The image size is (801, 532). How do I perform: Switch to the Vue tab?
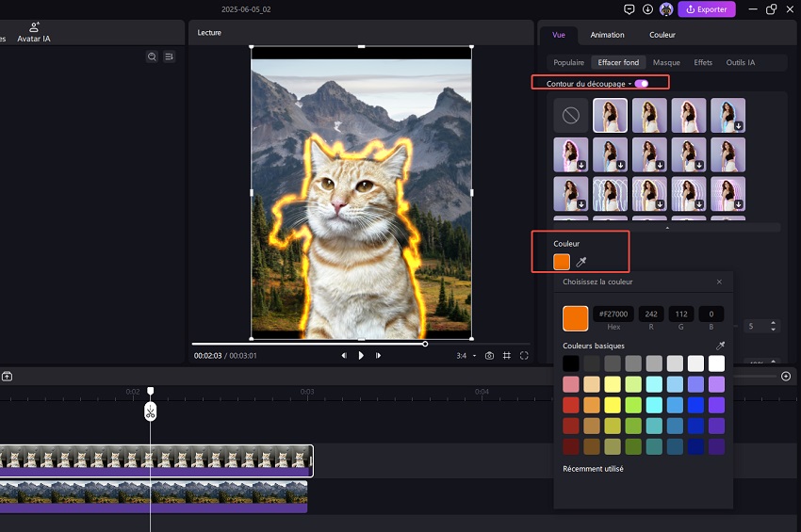click(559, 35)
